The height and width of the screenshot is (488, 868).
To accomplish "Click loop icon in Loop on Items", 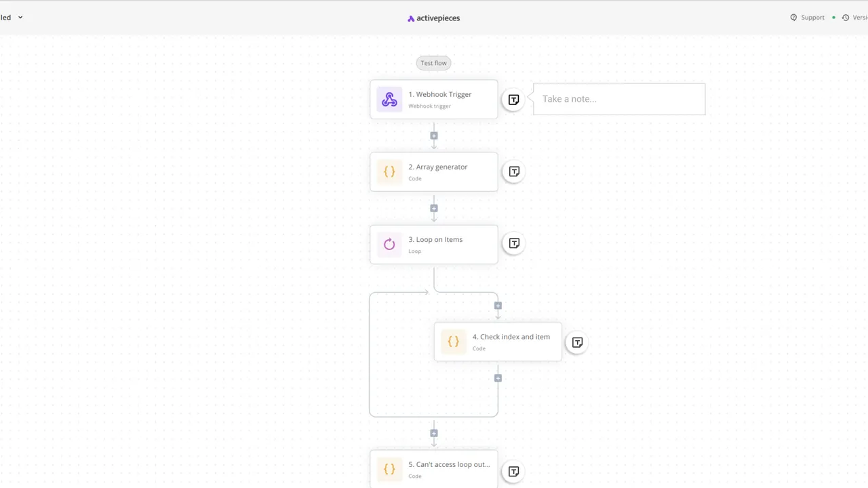I will click(389, 244).
